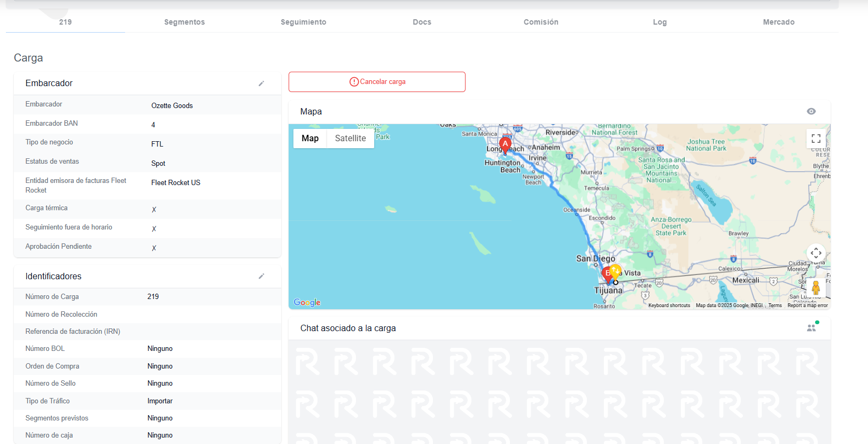The image size is (868, 444).
Task: Click the Orden de Compra label
Action: click(52, 366)
